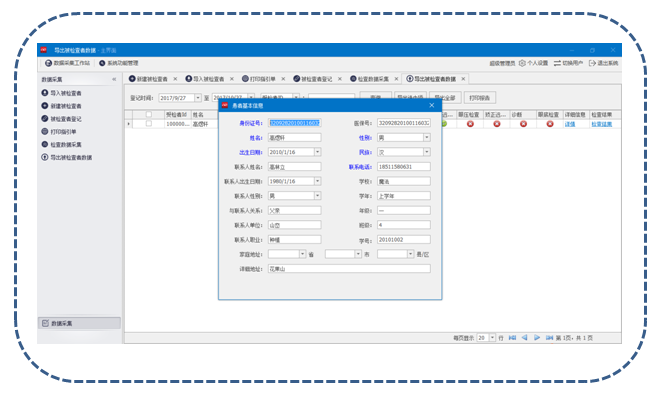Select 检查数据采集 in the left sidebar
Viewport: 662px width, 393px height.
coord(62,144)
